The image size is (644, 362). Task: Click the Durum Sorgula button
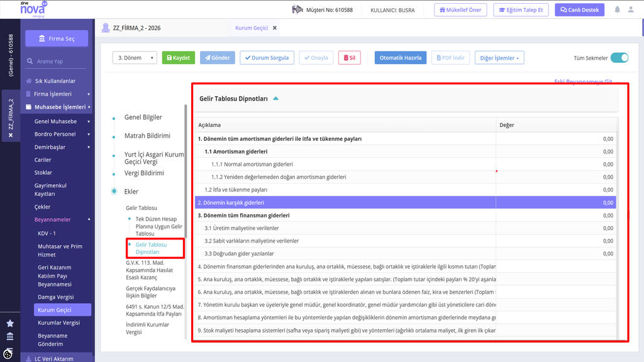pyautogui.click(x=267, y=58)
